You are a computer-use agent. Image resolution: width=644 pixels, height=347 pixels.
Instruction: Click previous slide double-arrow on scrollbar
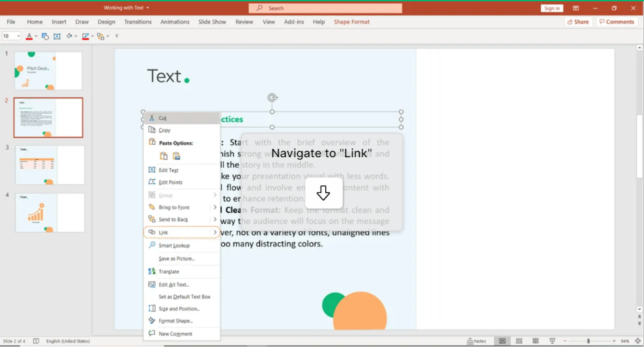(639, 316)
